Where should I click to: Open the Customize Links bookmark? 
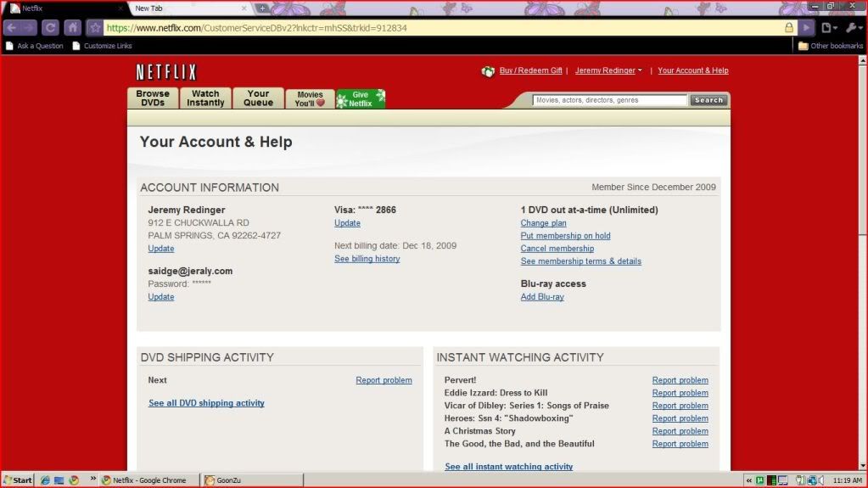[102, 46]
